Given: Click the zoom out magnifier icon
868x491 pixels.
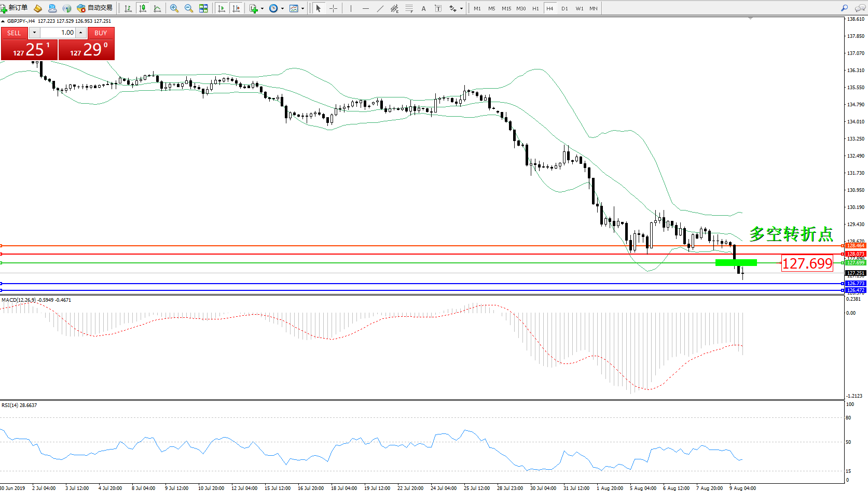Looking at the screenshot, I should tap(188, 8).
